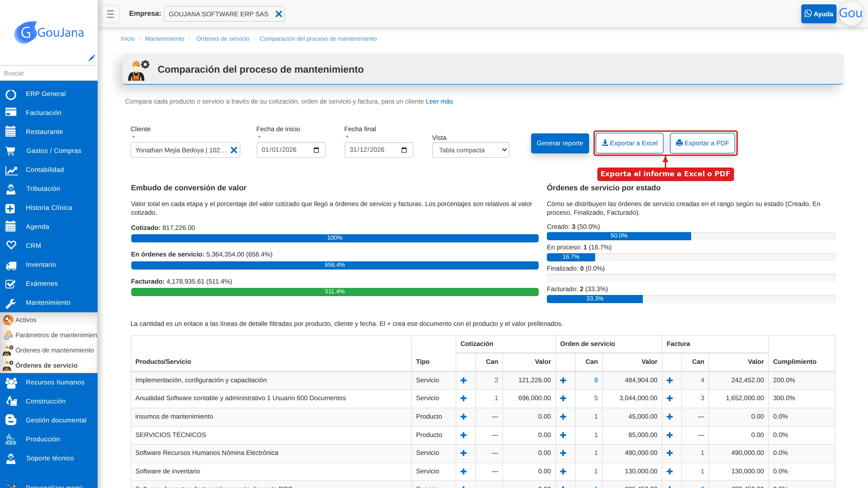Focus the Buscar search field
This screenshot has width=868, height=488.
pos(49,73)
